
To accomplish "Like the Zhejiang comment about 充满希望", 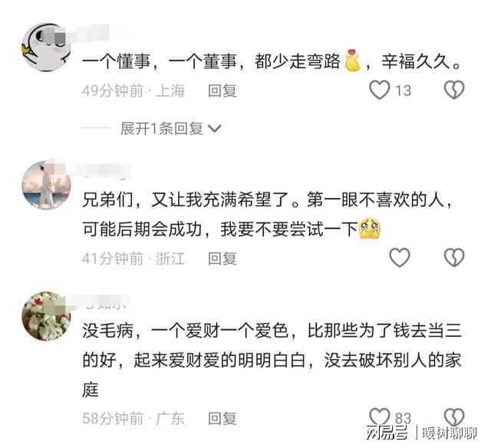I will (x=399, y=257).
